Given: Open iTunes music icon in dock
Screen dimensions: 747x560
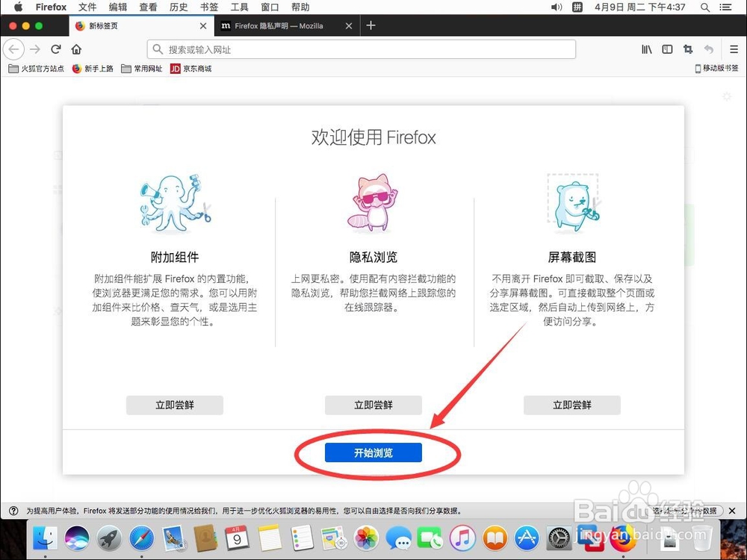Looking at the screenshot, I should (x=462, y=538).
